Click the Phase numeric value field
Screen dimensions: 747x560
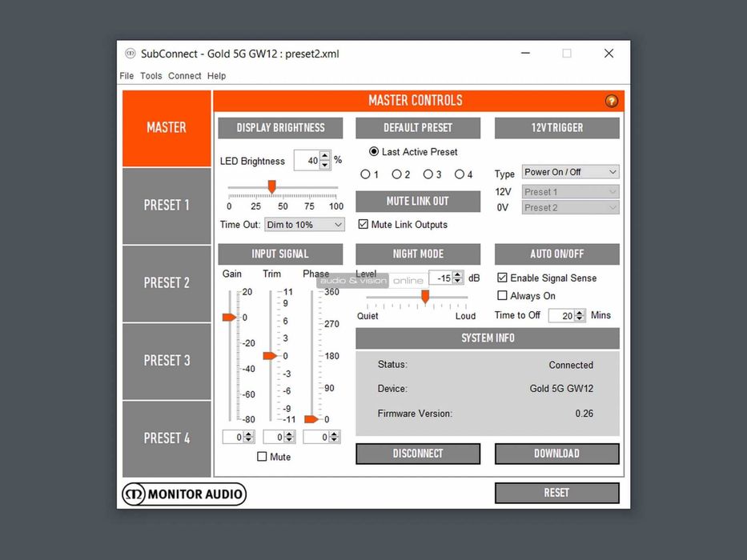pos(316,437)
